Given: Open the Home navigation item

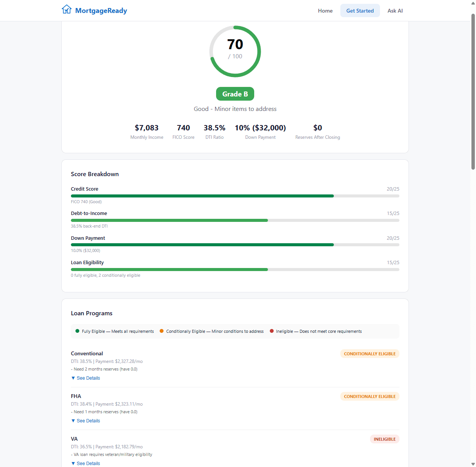Looking at the screenshot, I should 325,11.
